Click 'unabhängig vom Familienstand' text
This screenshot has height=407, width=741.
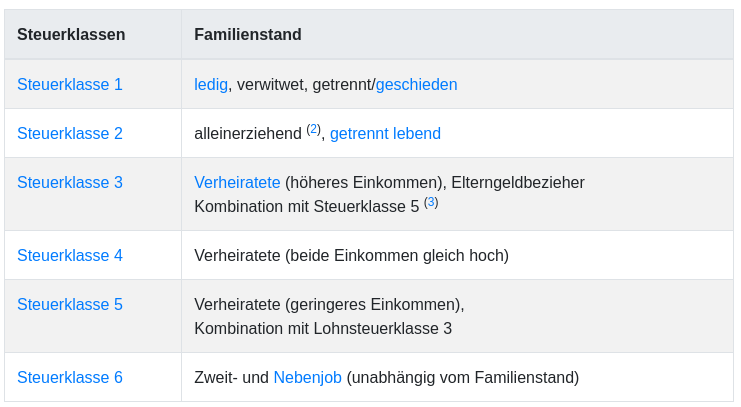click(463, 378)
